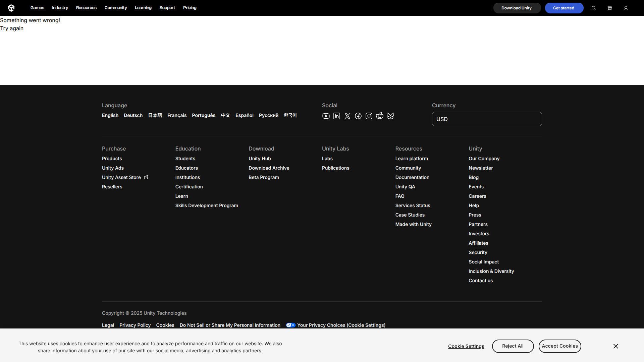Open Careers link
The width and height of the screenshot is (644, 362).
coord(477,196)
